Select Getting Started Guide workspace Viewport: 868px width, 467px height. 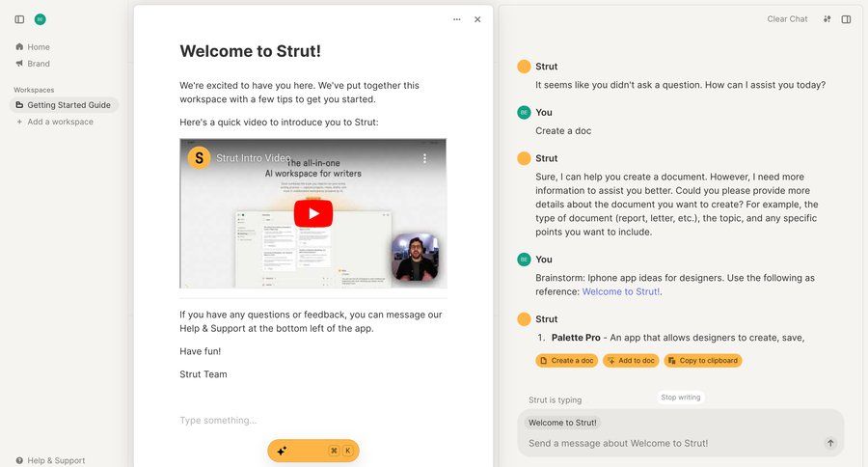click(x=64, y=105)
